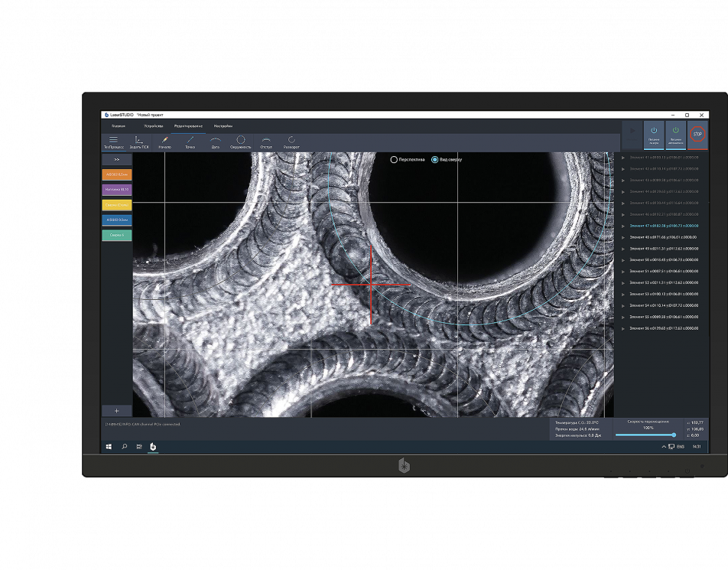The image size is (728, 570).
Task: Open the Настройки tab
Action: [x=223, y=126]
